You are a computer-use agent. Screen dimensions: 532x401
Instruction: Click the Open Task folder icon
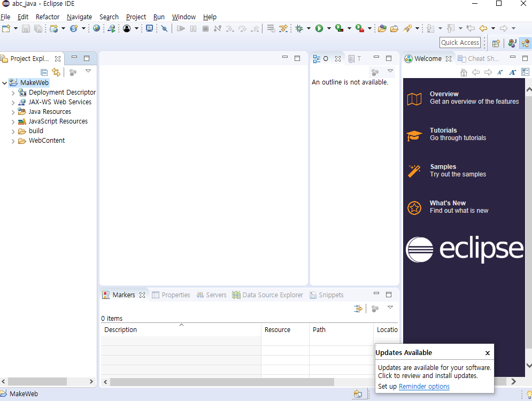[394, 28]
